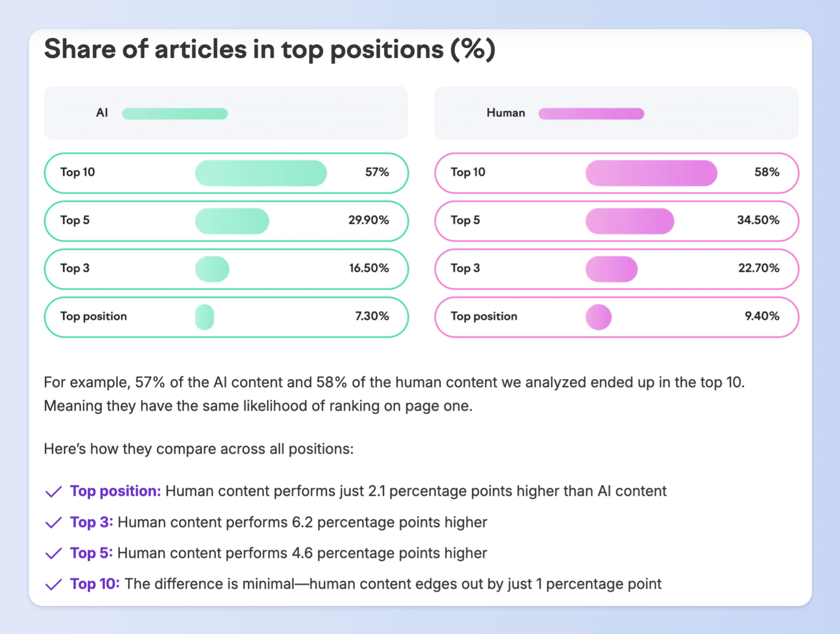The height and width of the screenshot is (634, 840).
Task: Click the 'Human' legend label text
Action: pyautogui.click(x=506, y=113)
